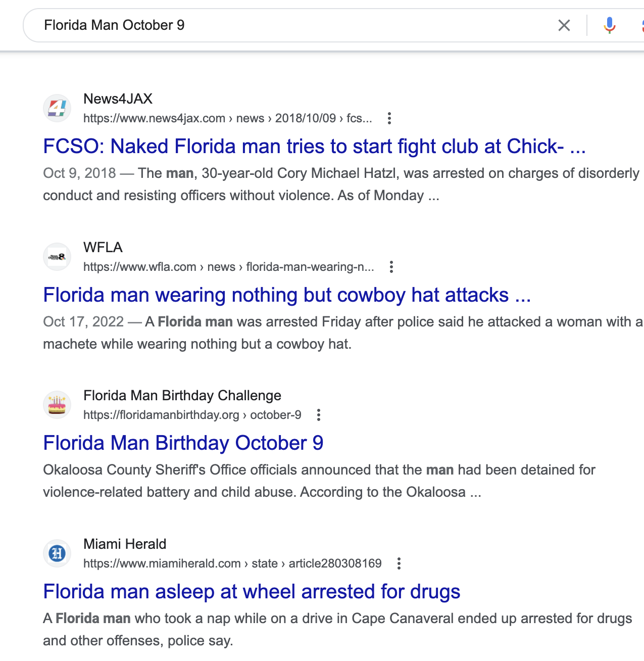This screenshot has height=661, width=644.
Task: Open the 'Florida man asleep at wheel arrested for drugs' article
Action: click(252, 591)
